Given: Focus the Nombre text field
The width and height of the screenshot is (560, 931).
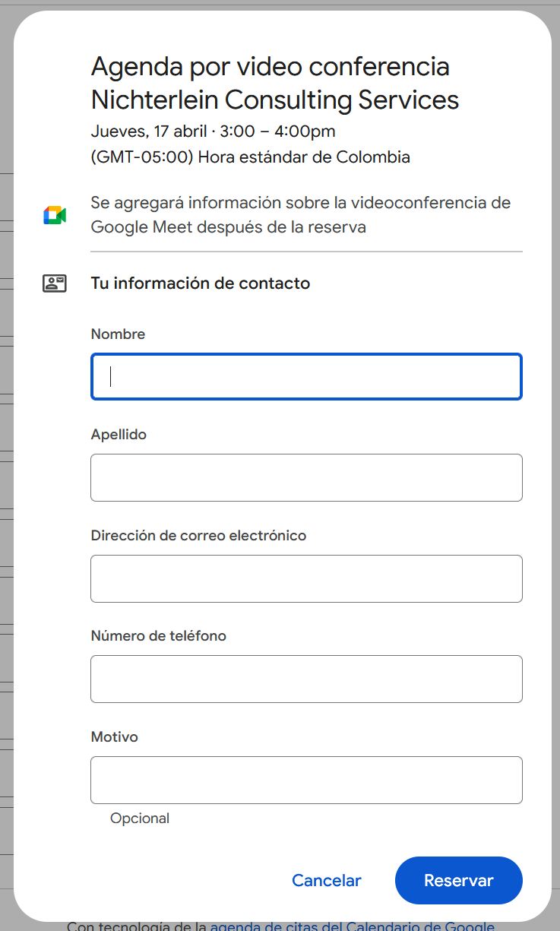Looking at the screenshot, I should pyautogui.click(x=306, y=377).
